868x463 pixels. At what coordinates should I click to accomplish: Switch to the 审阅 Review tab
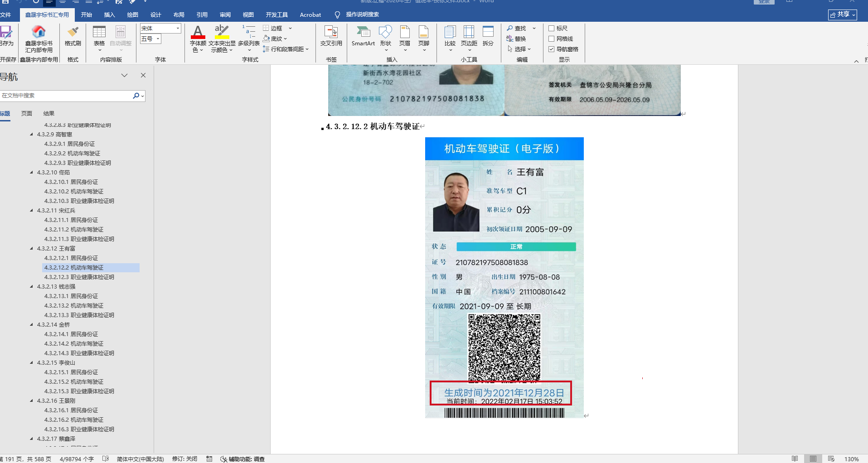click(x=225, y=14)
